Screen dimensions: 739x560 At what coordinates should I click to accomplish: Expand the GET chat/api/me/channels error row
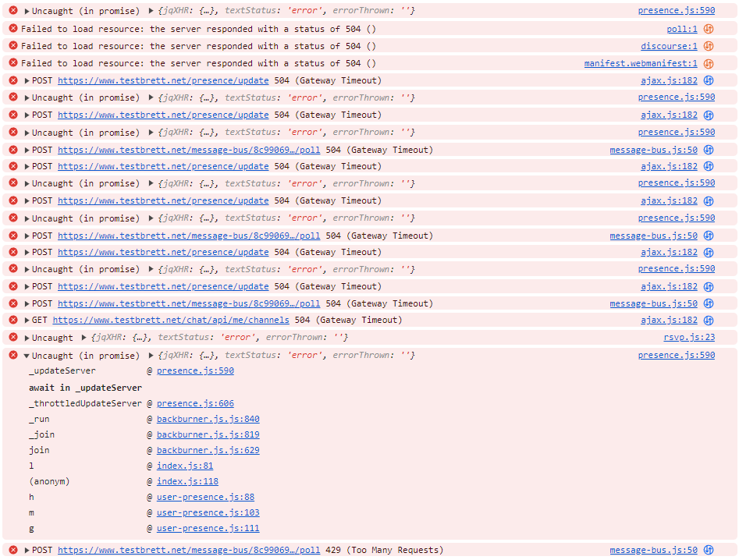click(27, 321)
